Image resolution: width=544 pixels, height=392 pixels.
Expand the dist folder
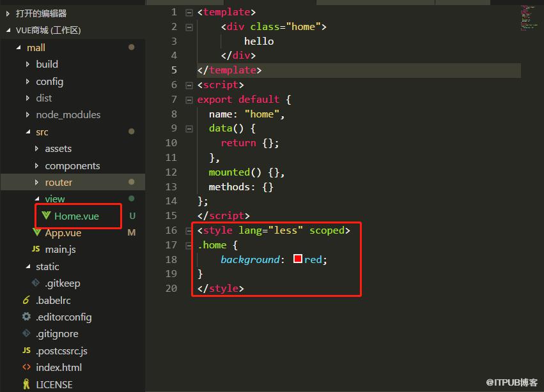[x=27, y=98]
